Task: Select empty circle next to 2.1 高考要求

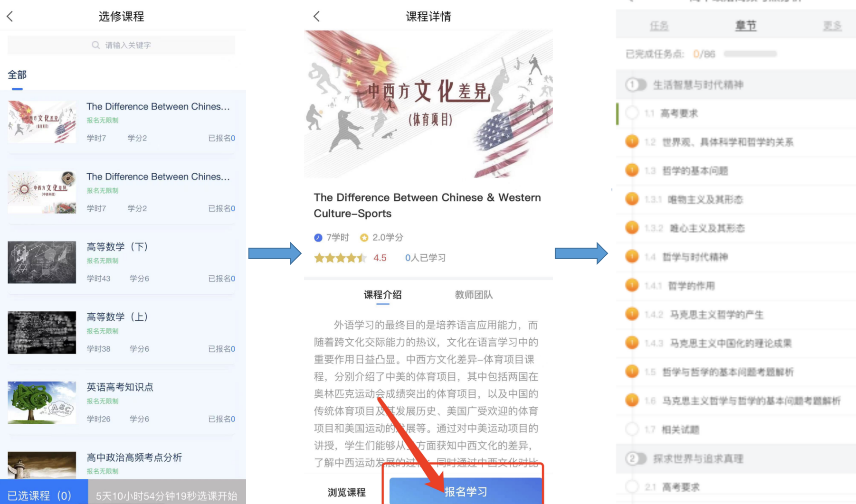Action: (x=632, y=486)
